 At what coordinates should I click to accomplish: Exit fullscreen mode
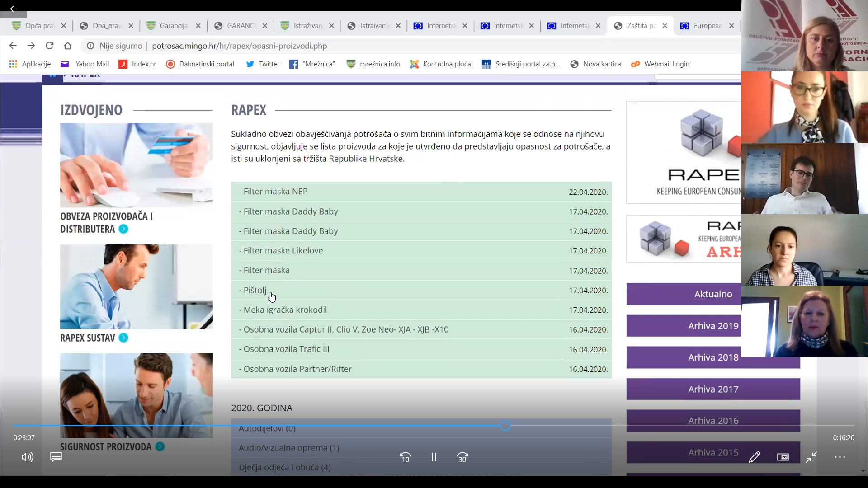pyautogui.click(x=811, y=457)
